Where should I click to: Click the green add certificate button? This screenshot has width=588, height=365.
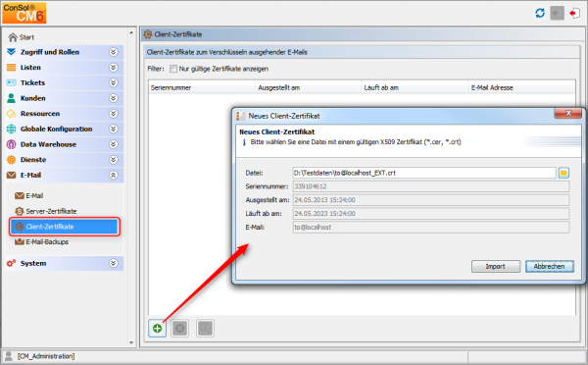point(157,328)
